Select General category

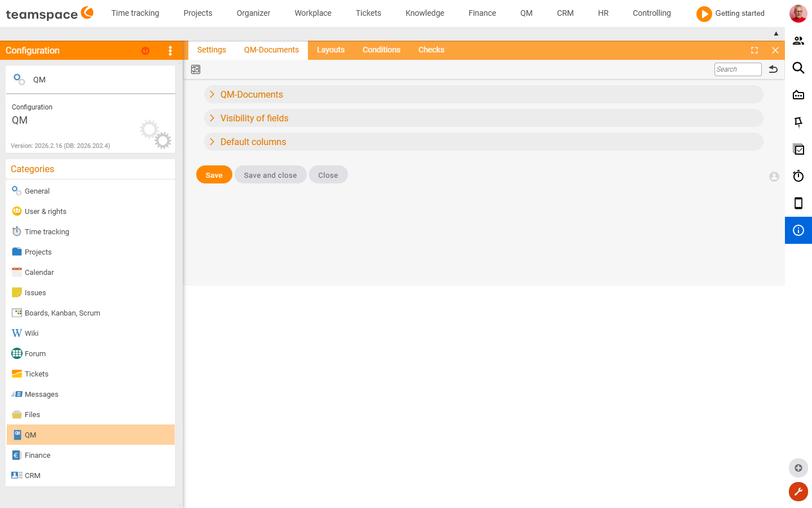(x=91, y=191)
